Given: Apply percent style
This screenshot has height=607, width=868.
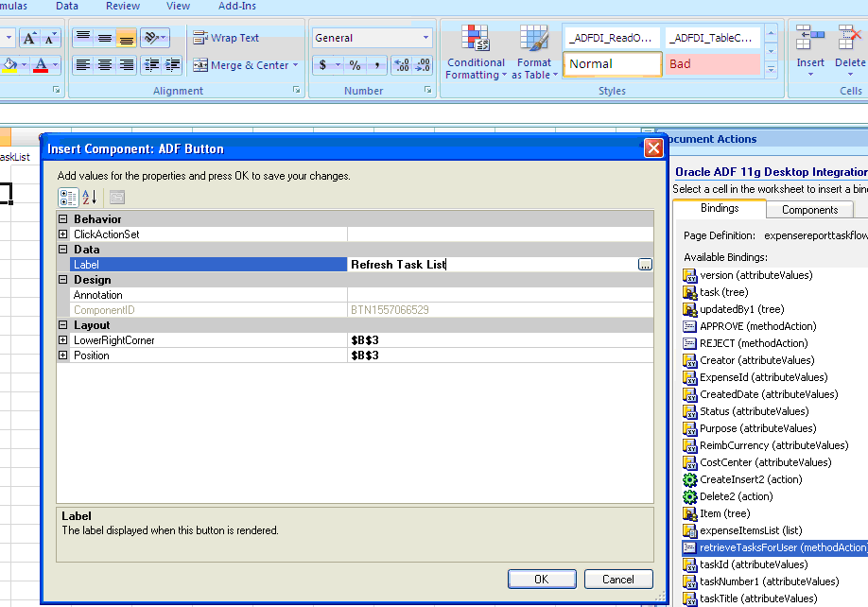Looking at the screenshot, I should (x=355, y=64).
